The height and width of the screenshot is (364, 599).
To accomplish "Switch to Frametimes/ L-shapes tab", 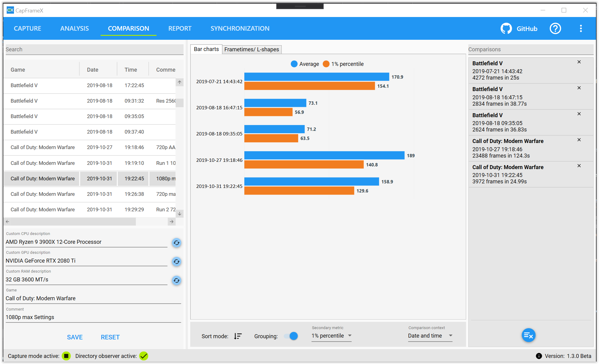I will (x=252, y=49).
